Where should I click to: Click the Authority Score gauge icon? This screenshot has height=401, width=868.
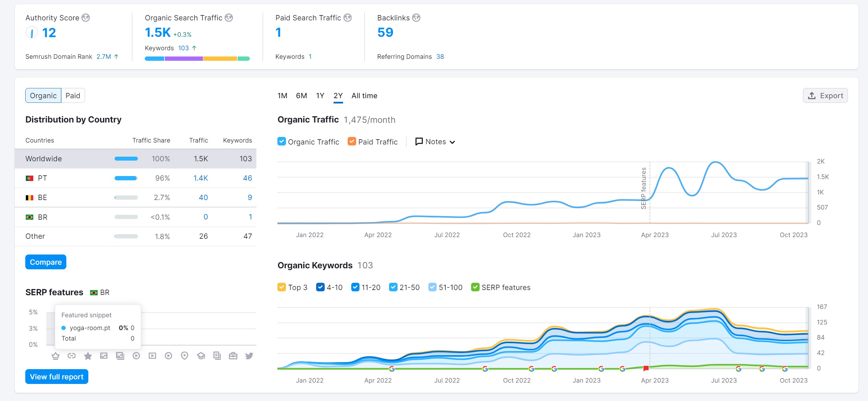[32, 33]
